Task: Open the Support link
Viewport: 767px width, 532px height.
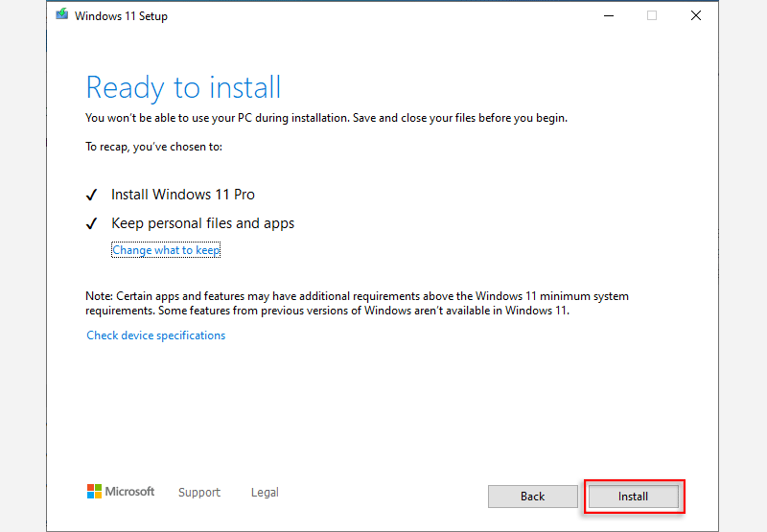Action: point(199,492)
